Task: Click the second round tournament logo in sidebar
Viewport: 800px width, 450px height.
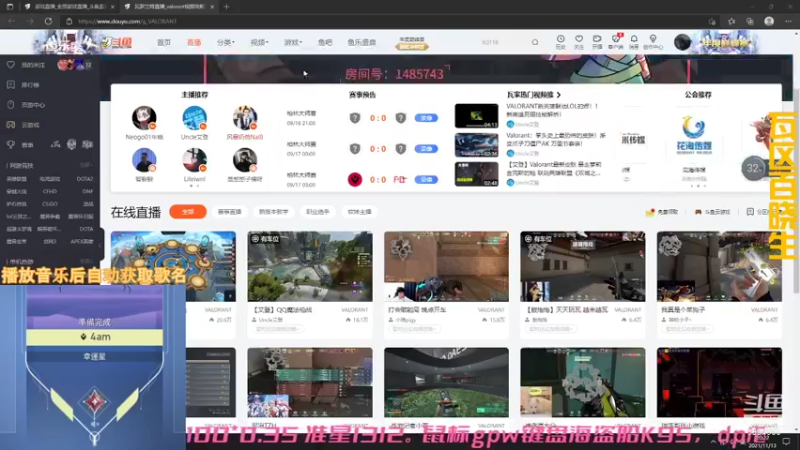Action: tap(71, 145)
